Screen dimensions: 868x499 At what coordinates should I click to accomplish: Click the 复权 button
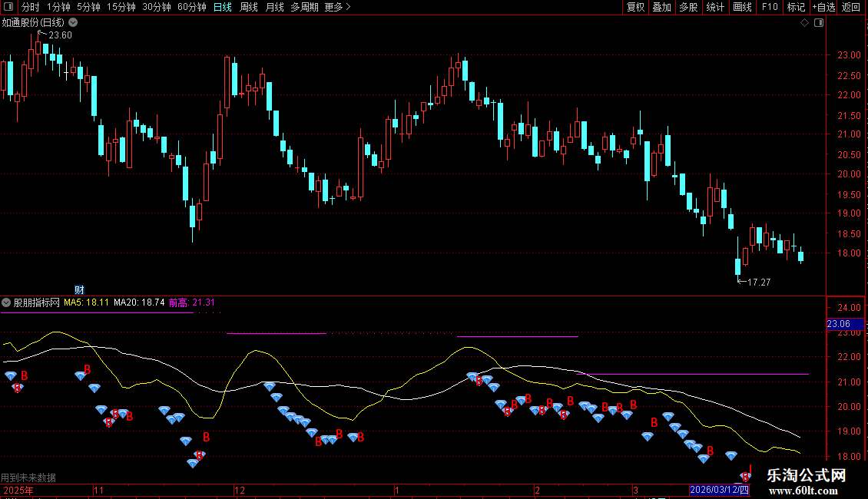(635, 7)
